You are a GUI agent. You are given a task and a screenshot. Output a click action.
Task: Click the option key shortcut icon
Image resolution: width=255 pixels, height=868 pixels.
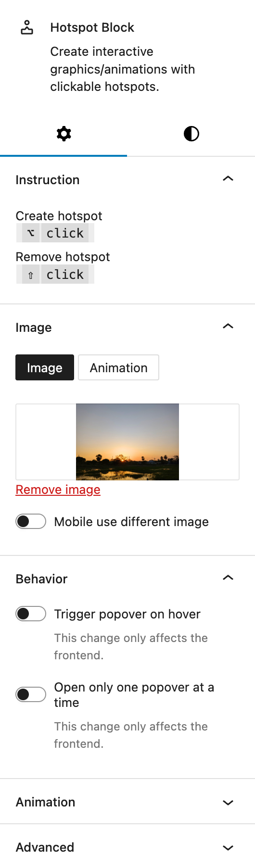(x=31, y=233)
